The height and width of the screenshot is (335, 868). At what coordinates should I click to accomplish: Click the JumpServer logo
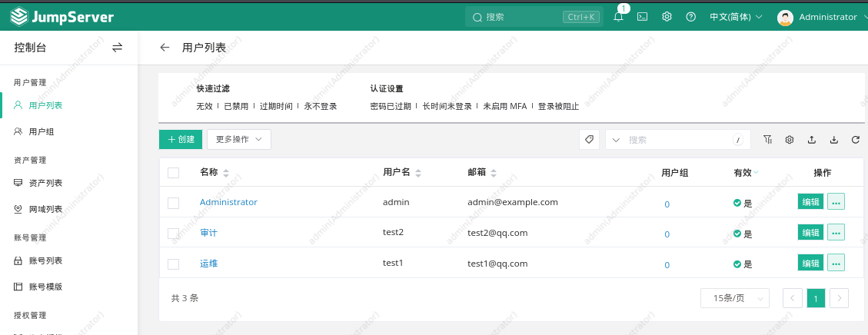point(62,17)
